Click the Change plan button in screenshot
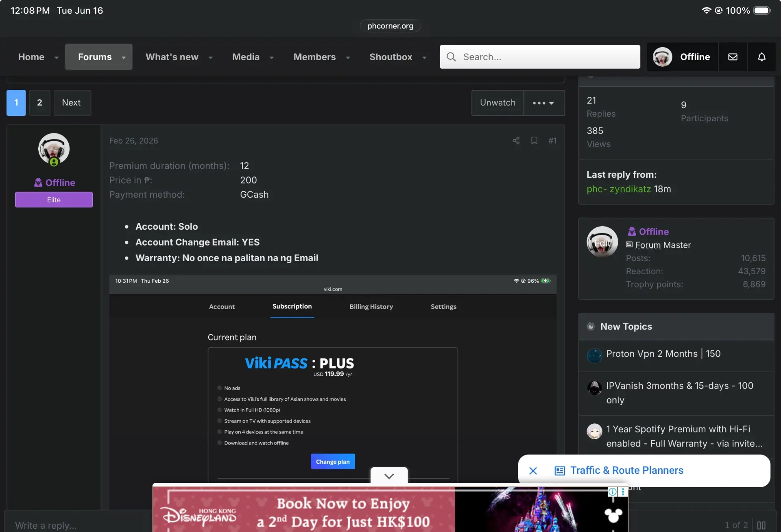This screenshot has width=781, height=532. 333,461
